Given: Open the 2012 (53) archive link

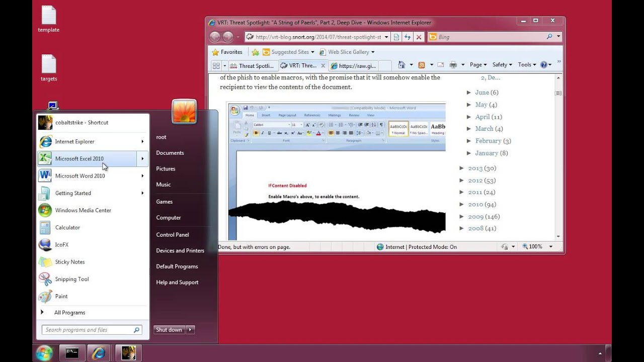Looking at the screenshot, I should [x=475, y=180].
